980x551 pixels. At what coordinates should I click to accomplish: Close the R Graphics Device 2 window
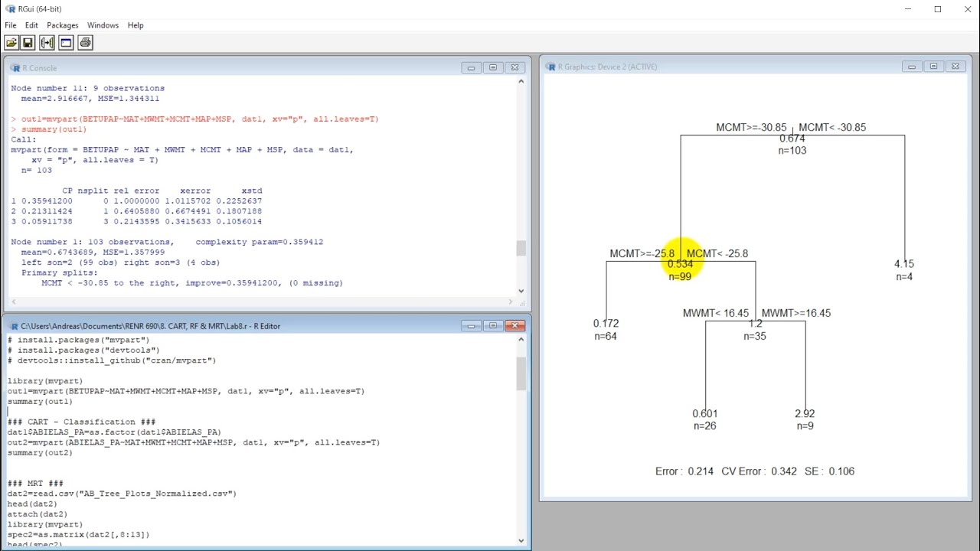[955, 67]
